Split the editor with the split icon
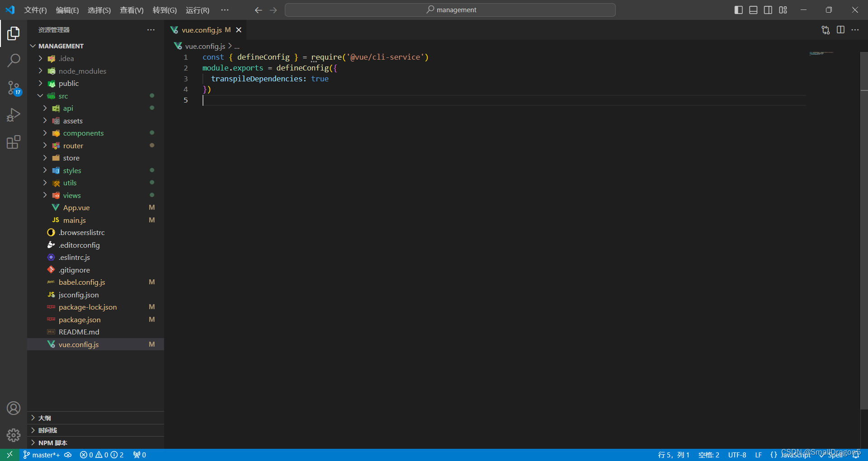868x461 pixels. coord(841,30)
